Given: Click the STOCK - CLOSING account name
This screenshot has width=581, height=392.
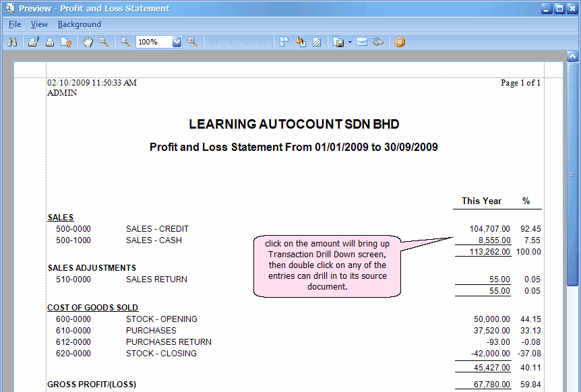Looking at the screenshot, I should pos(161,354).
